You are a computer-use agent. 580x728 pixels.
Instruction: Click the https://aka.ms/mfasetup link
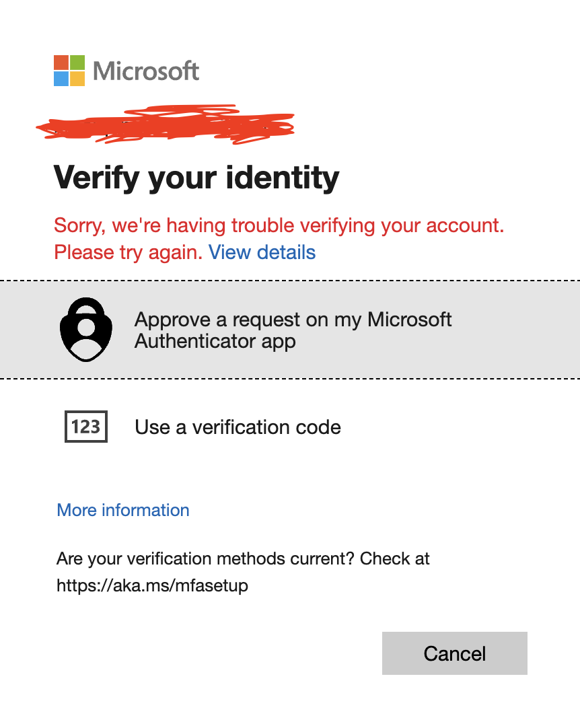click(x=153, y=585)
